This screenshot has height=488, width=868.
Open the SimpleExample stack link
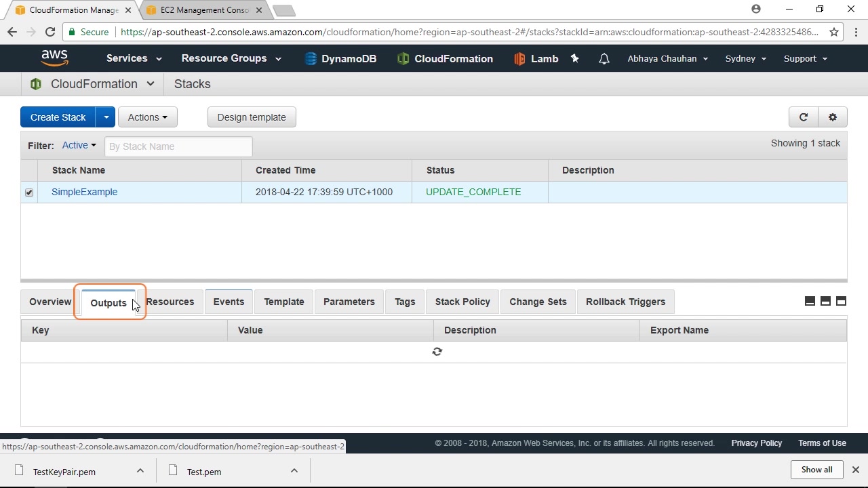pyautogui.click(x=85, y=192)
